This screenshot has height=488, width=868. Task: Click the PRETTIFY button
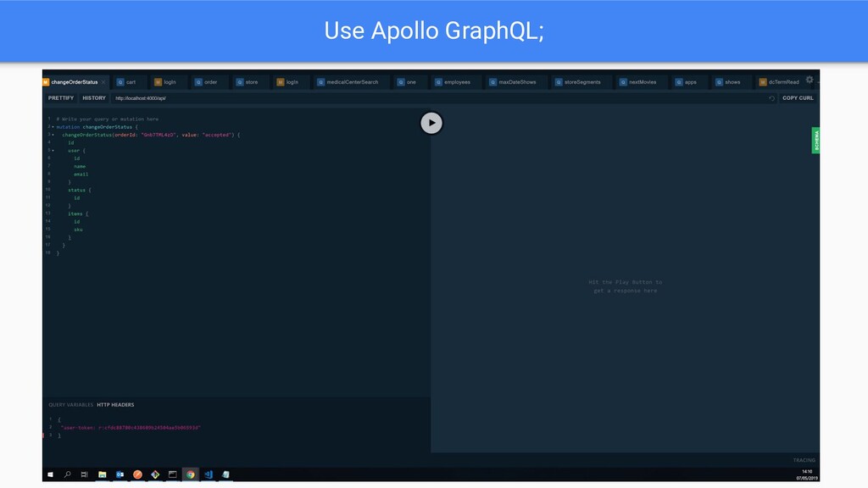[x=61, y=98]
